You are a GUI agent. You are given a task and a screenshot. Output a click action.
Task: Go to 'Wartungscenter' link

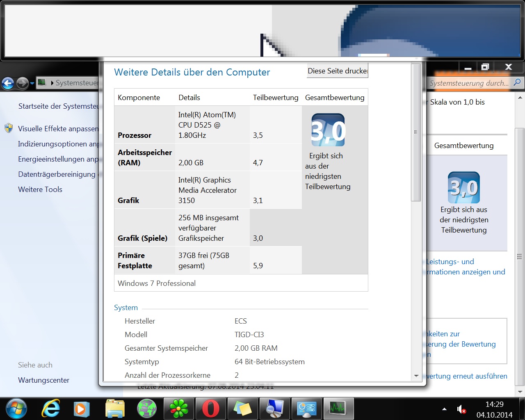point(43,380)
